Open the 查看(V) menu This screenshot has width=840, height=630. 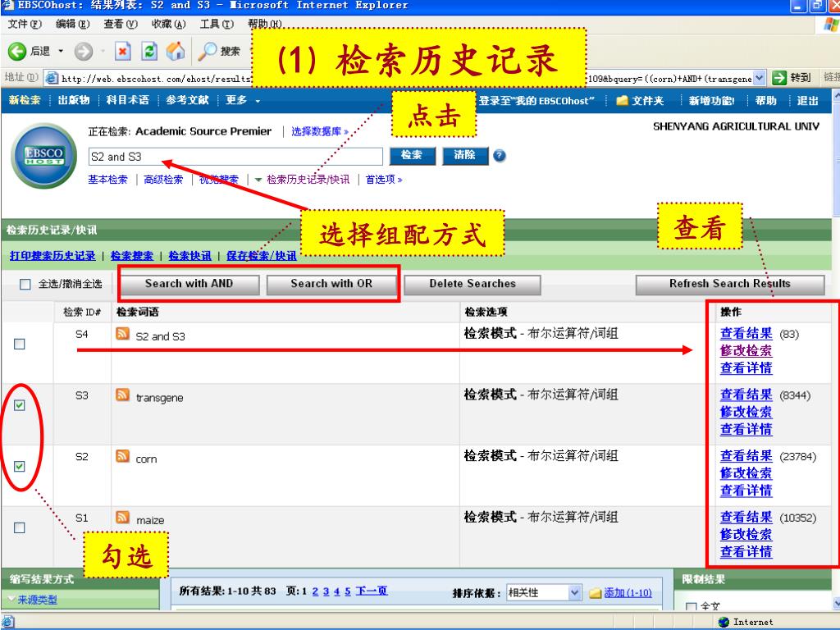click(x=121, y=24)
